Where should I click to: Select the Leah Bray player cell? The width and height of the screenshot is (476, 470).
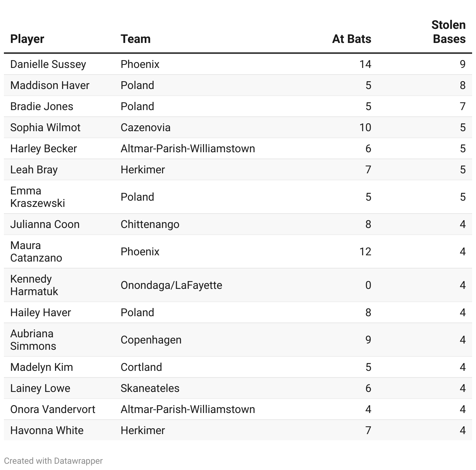pyautogui.click(x=34, y=169)
